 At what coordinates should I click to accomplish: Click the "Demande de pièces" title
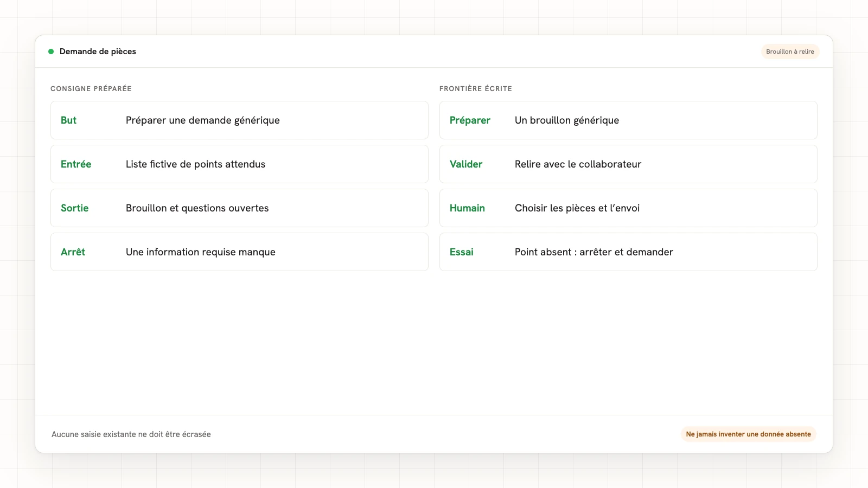pos(98,52)
